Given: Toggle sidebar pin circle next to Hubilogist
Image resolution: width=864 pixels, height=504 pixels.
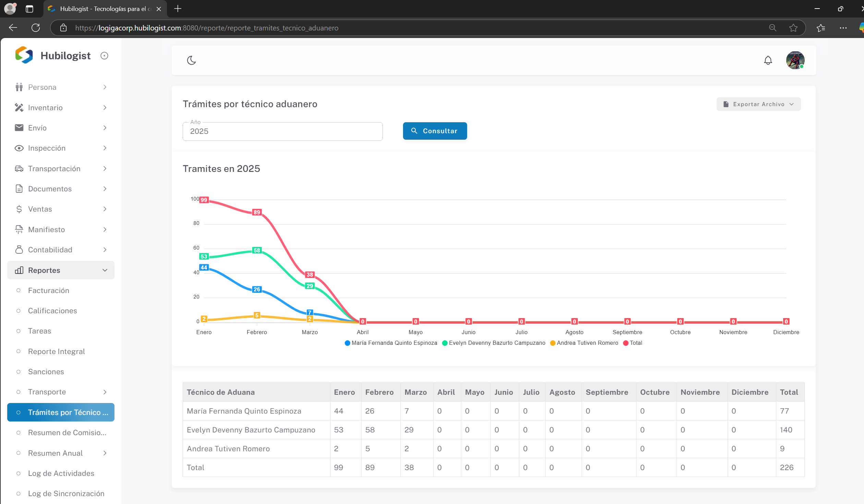Looking at the screenshot, I should pos(104,55).
